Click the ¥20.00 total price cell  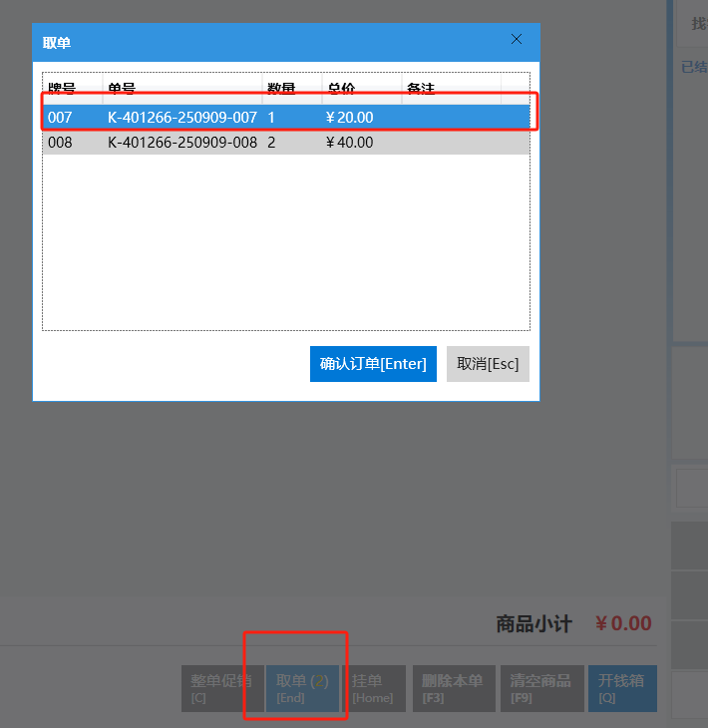pyautogui.click(x=350, y=118)
